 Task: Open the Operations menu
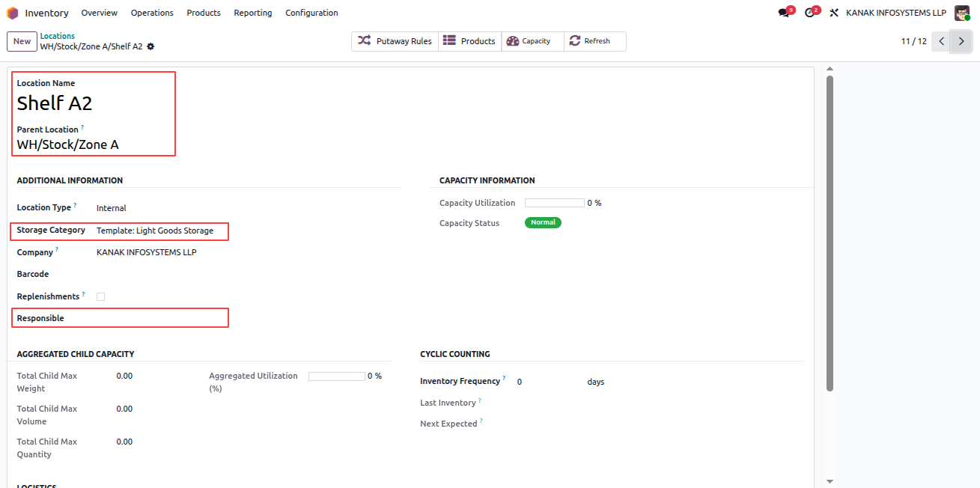[152, 13]
